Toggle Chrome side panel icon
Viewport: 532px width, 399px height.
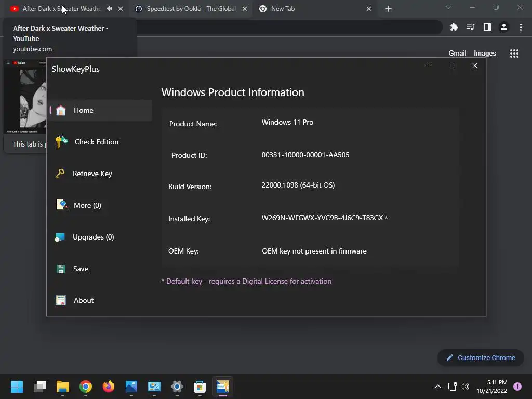(487, 27)
